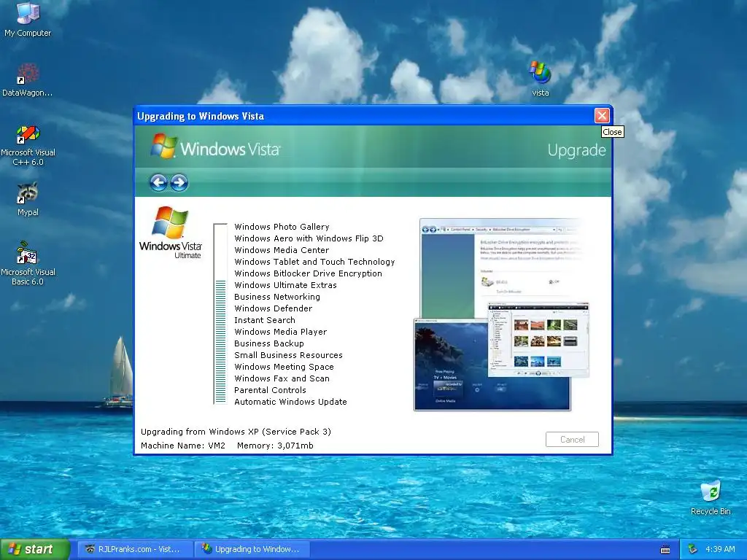Click 'Machine Name: VM2' text
The height and width of the screenshot is (560, 747).
pos(183,446)
